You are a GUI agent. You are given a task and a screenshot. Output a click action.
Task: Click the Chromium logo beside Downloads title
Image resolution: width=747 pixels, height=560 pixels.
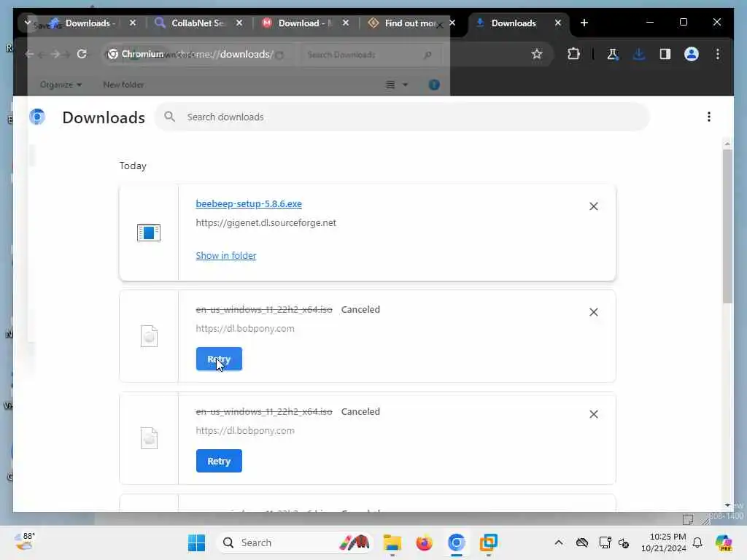[x=37, y=117]
